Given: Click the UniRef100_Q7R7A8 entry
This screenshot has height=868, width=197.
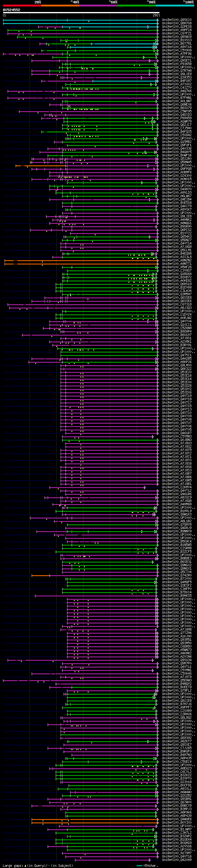Looking at the screenshot, I should point(177,71).
